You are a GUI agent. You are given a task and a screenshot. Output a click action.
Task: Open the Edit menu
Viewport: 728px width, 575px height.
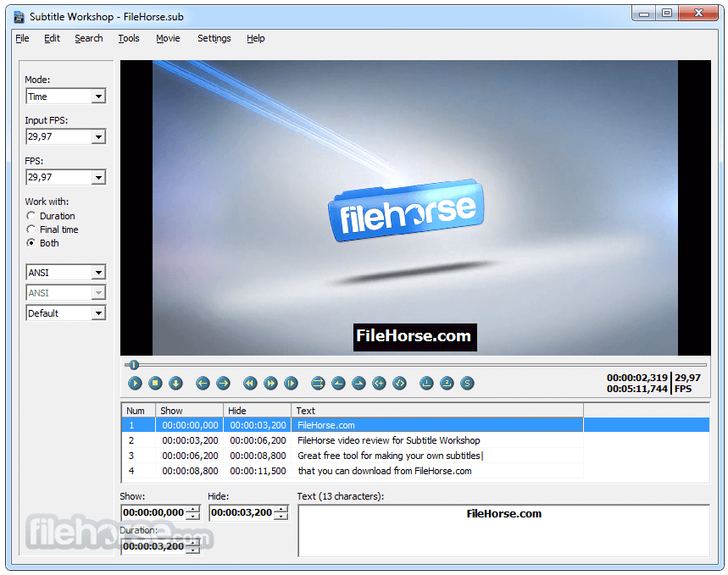(x=52, y=38)
